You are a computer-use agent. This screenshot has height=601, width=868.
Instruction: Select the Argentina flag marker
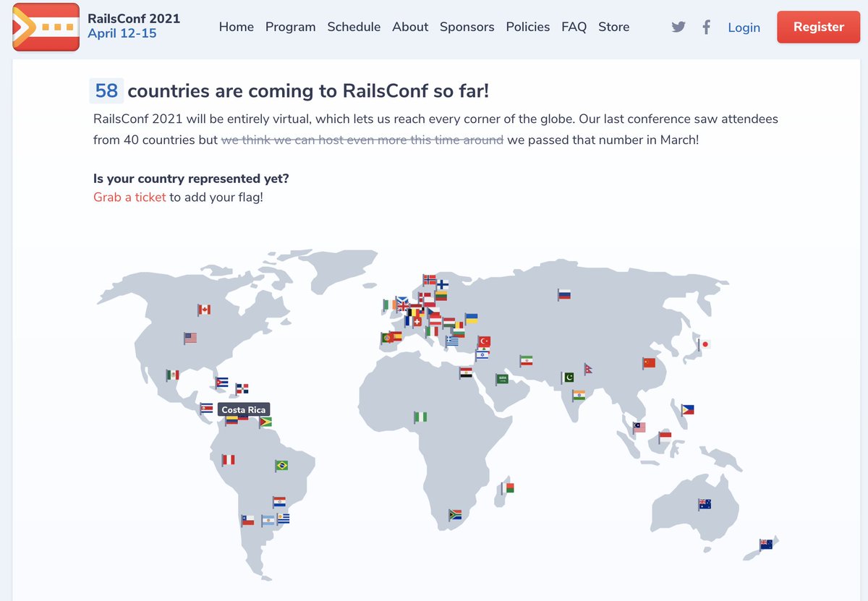(268, 520)
